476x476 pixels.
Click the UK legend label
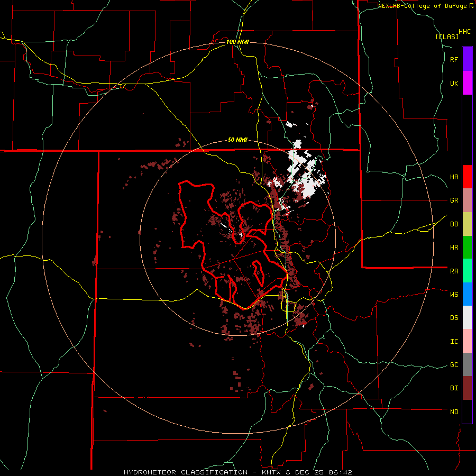pos(454,83)
